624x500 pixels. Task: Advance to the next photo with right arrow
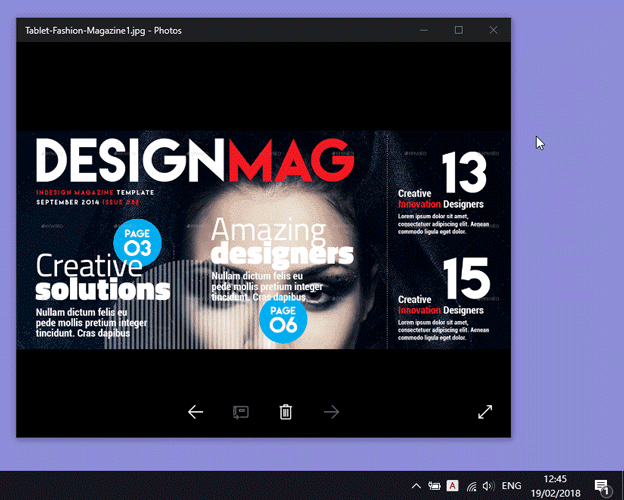[x=331, y=412]
